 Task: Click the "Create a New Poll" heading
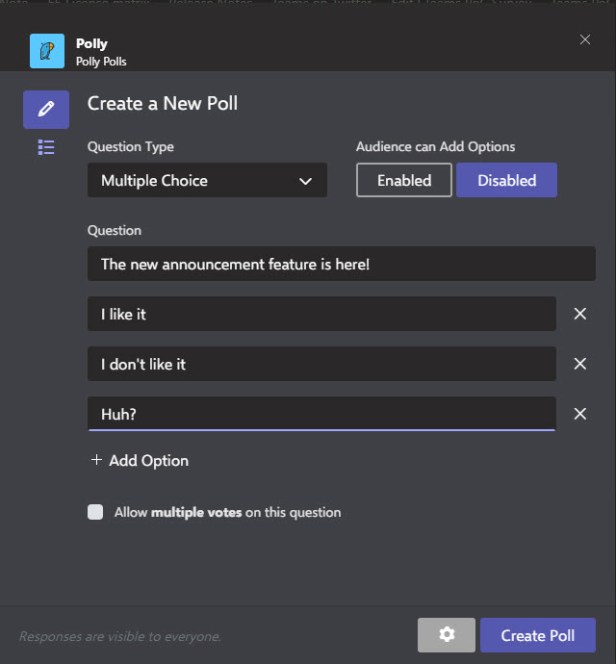162,103
